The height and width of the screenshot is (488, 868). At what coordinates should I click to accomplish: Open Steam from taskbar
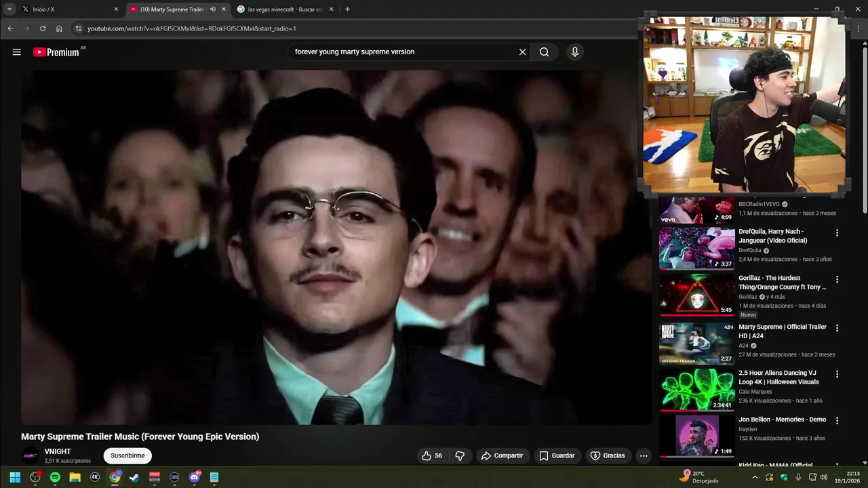tap(135, 477)
